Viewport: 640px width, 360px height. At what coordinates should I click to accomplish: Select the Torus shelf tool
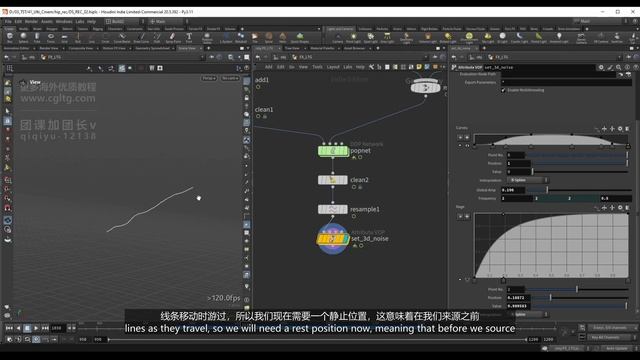click(51, 38)
